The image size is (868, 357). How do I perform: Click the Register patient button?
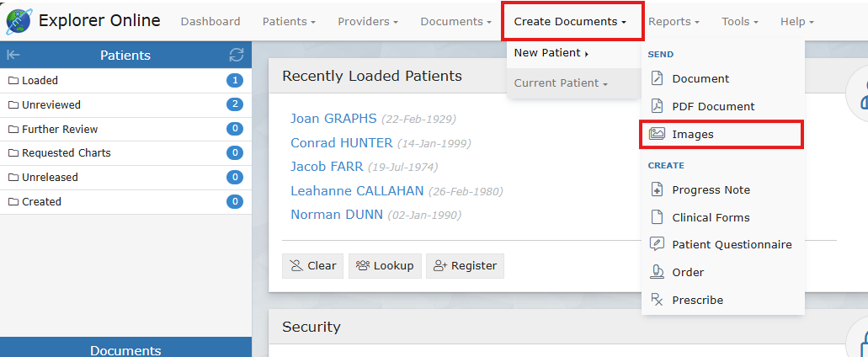pos(465,266)
